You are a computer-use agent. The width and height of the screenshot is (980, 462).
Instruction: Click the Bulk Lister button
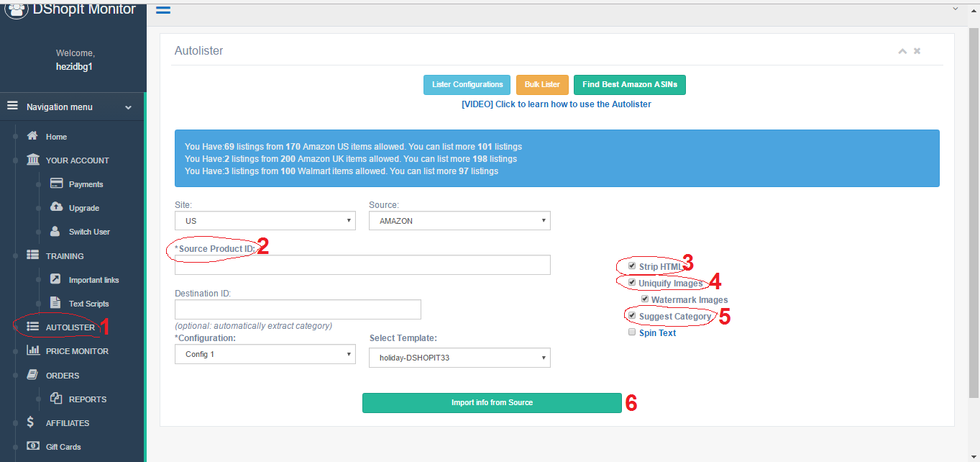coord(542,85)
